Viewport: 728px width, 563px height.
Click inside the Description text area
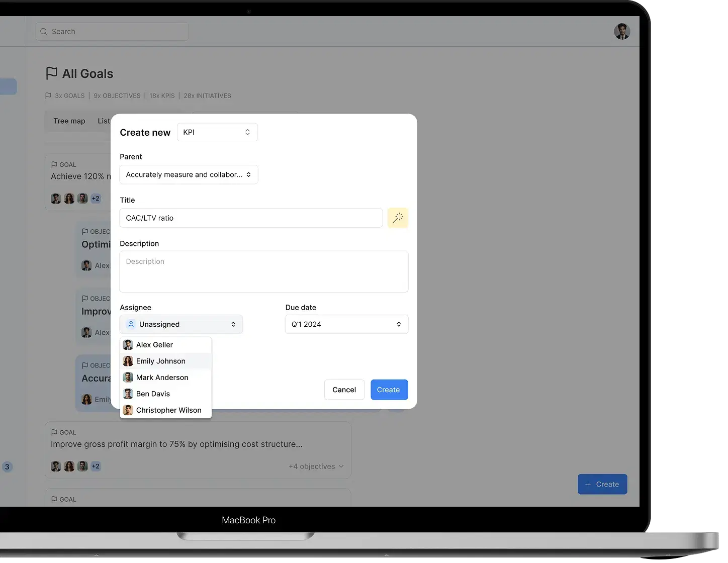[x=264, y=271]
